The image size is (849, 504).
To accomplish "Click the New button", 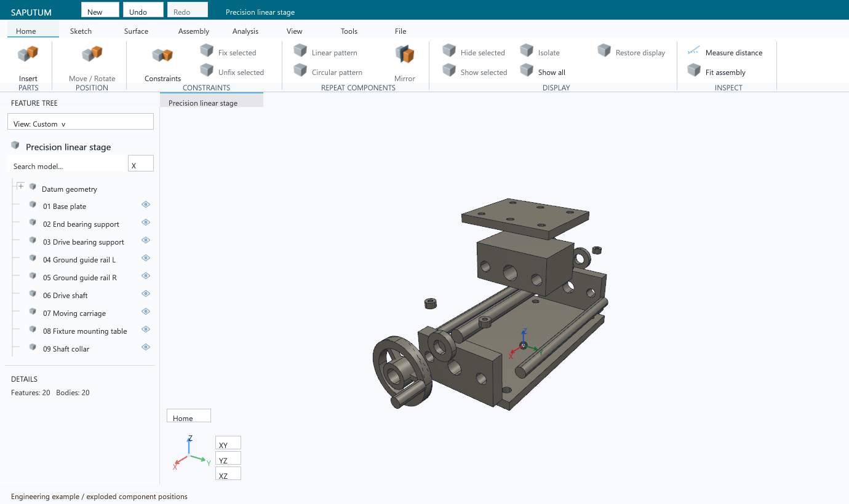I will (x=100, y=10).
